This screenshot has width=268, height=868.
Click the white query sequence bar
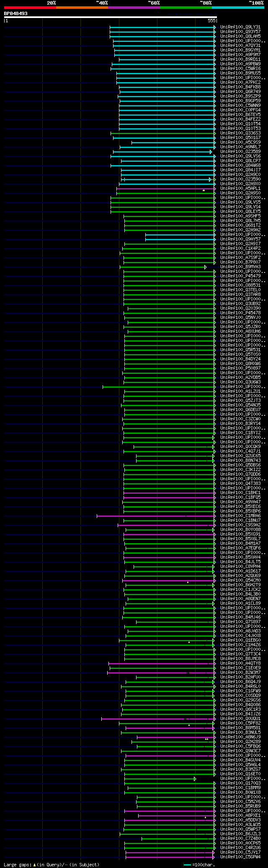pyautogui.click(x=110, y=17)
